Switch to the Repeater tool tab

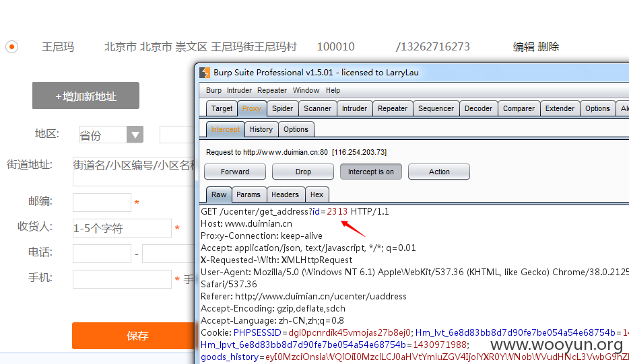[x=393, y=108]
